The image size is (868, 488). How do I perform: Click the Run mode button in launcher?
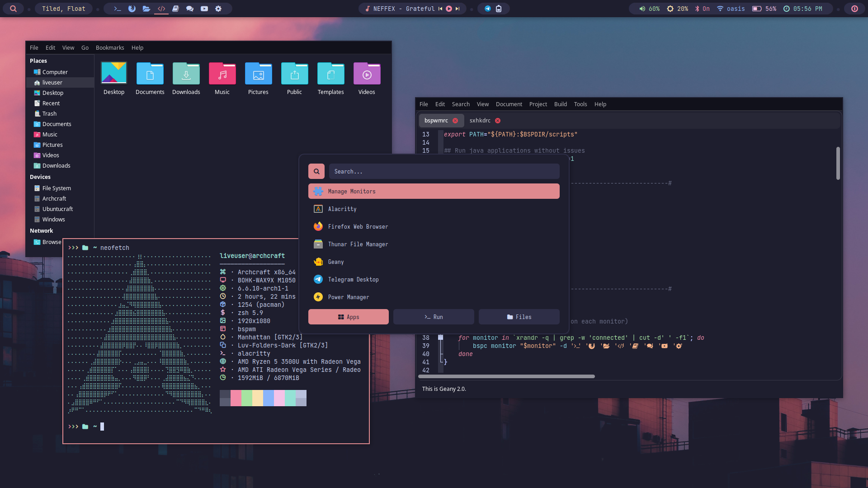(434, 317)
